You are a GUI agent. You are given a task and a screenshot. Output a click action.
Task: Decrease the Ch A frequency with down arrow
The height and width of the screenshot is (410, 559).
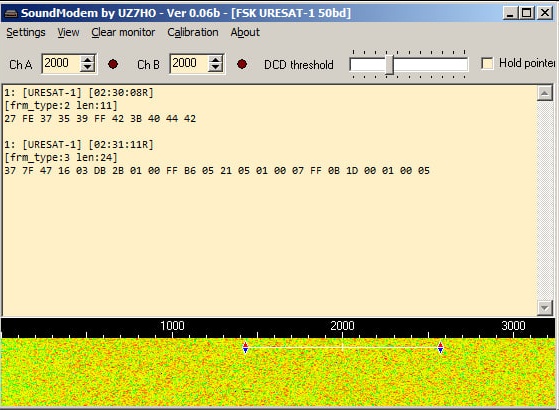(87, 68)
